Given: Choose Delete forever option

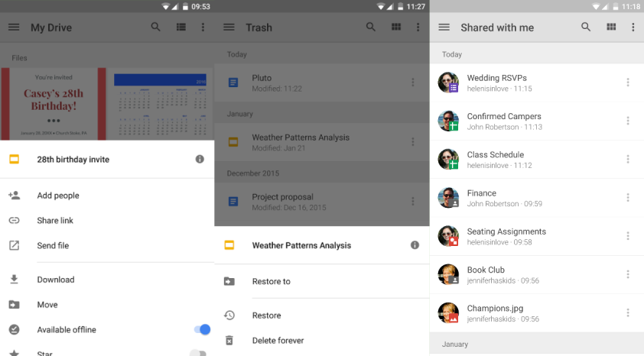Looking at the screenshot, I should 278,341.
